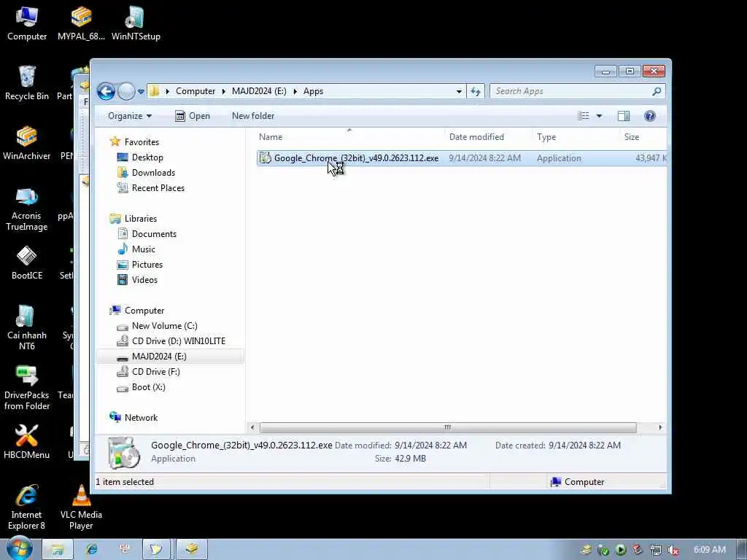This screenshot has height=560, width=747.
Task: Open Explorer help button
Action: tap(650, 116)
